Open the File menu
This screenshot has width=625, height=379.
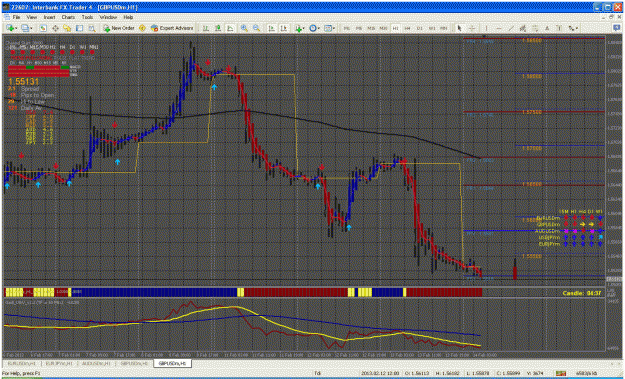coord(16,18)
